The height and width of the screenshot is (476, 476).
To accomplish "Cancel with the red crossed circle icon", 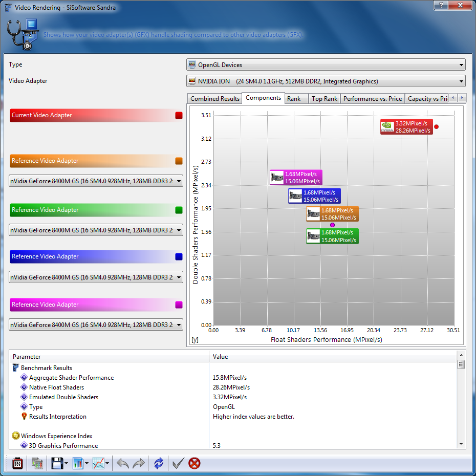I will point(194,464).
